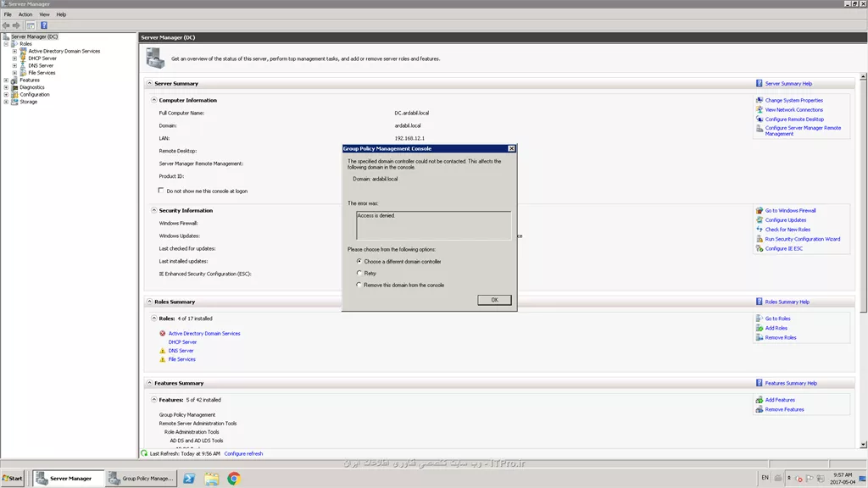The width and height of the screenshot is (868, 488).
Task: Click the EN language indicator in taskbar
Action: pos(765,478)
